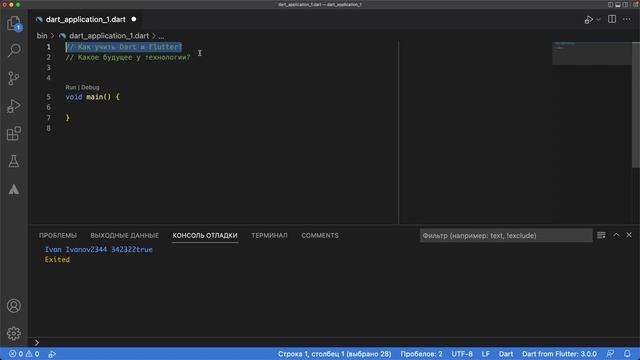Open the triangle-shaped sidebar extension icon
The width and height of the screenshot is (640, 360).
coord(14,189)
